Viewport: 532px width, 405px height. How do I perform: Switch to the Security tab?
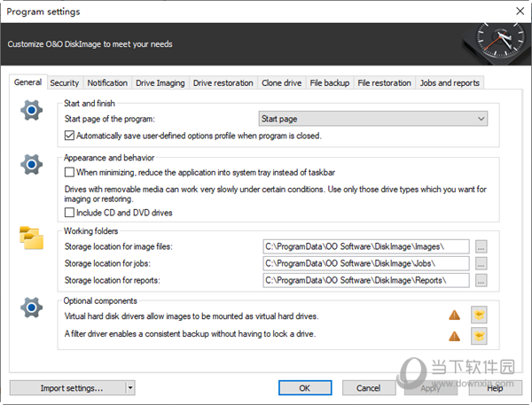pyautogui.click(x=64, y=82)
